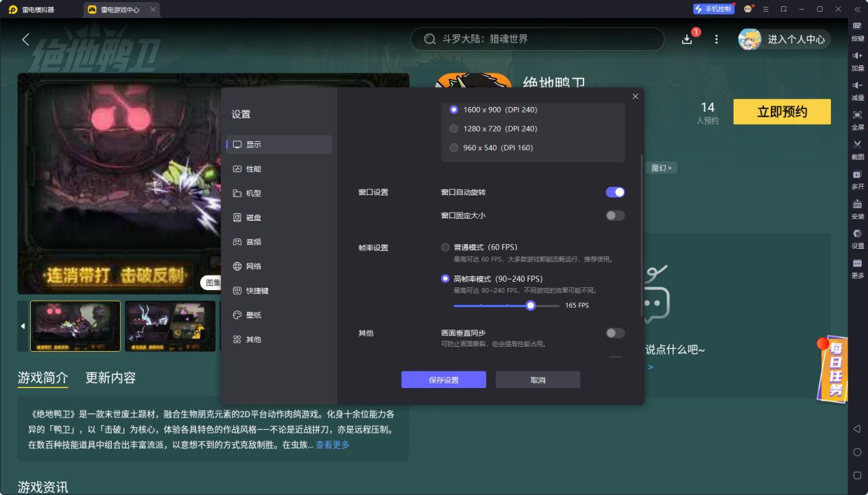Screen dimensions: 868x495
Task: Click the search magnifier icon
Action: (430, 39)
